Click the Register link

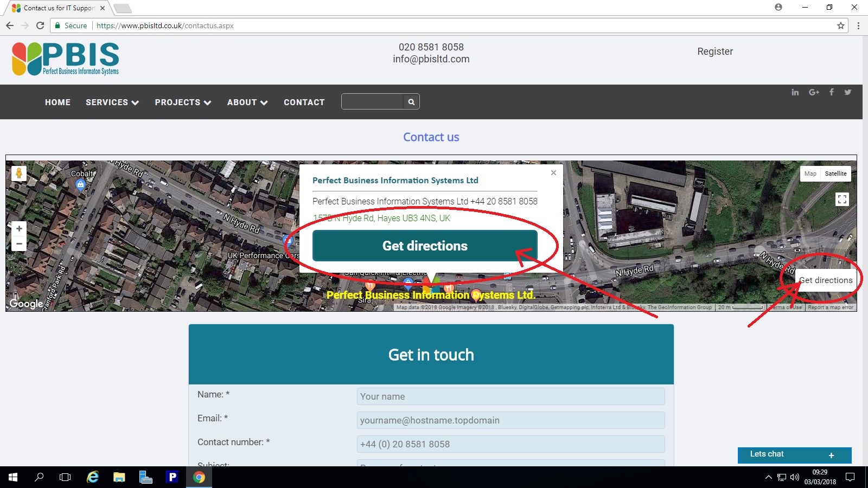pos(715,52)
